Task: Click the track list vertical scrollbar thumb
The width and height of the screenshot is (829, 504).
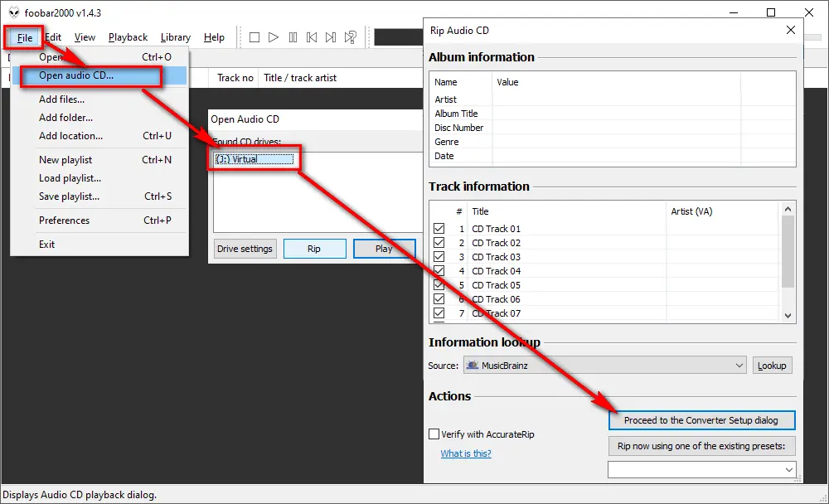Action: [788, 252]
